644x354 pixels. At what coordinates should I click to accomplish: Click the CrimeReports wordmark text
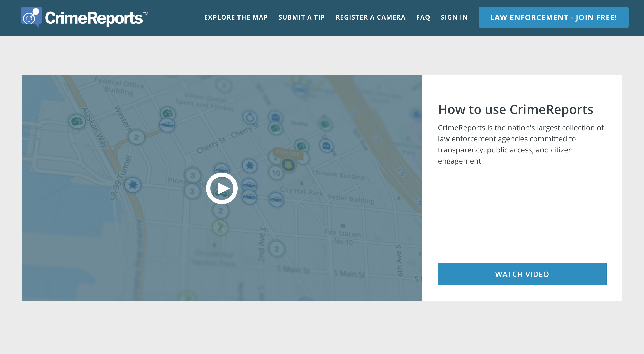point(94,18)
